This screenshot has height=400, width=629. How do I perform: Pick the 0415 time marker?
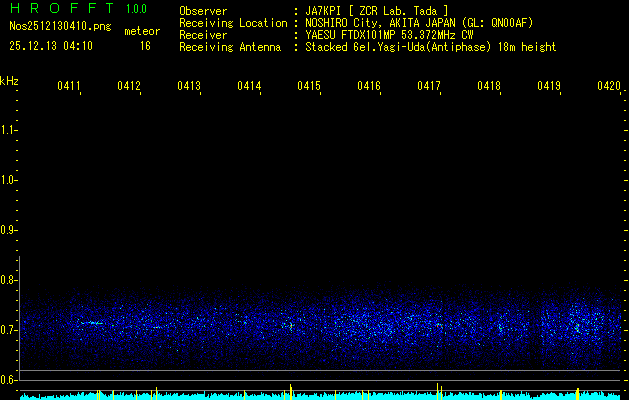[x=309, y=87]
